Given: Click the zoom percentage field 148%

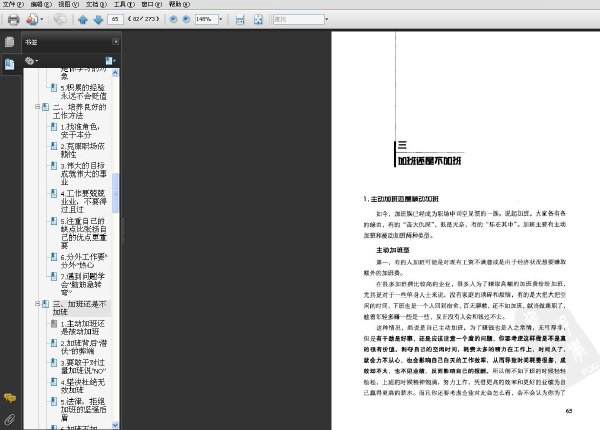Looking at the screenshot, I should point(206,19).
